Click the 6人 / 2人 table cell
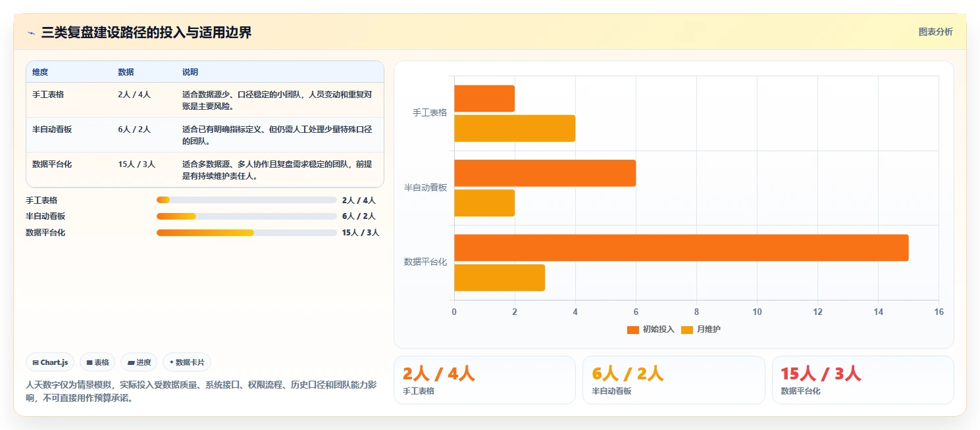 134,129
